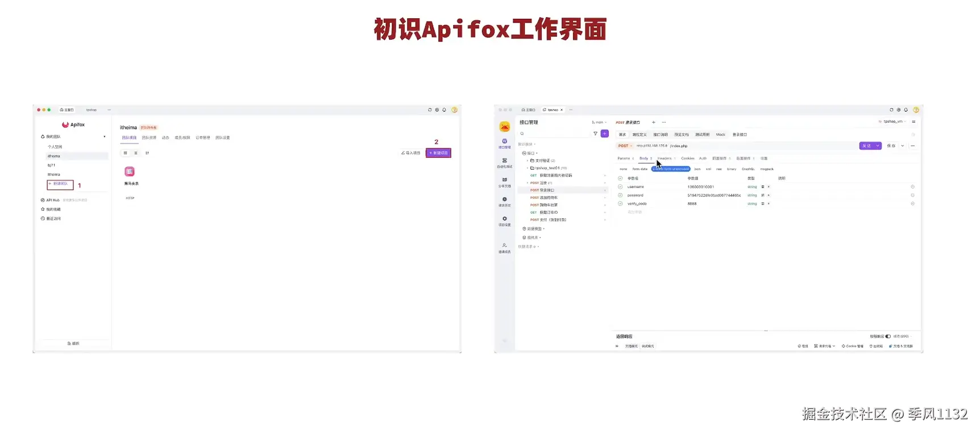Click the refresh icon in left window
980x434 pixels.
pyautogui.click(x=430, y=110)
